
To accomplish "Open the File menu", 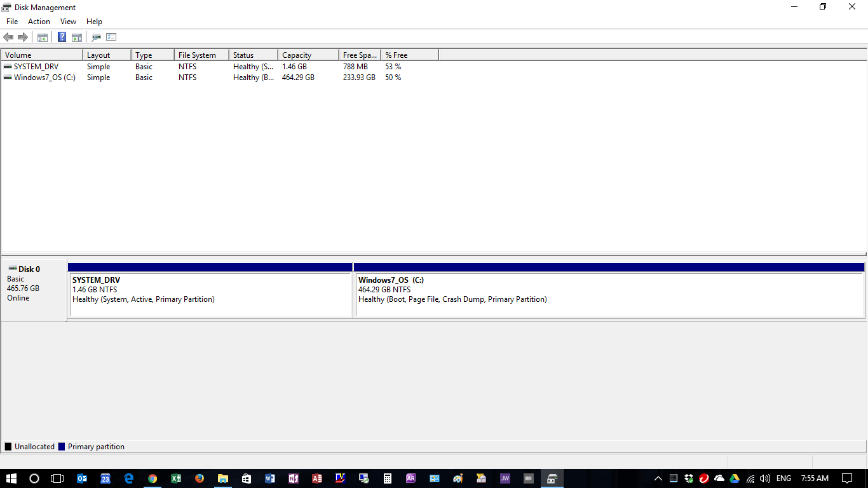I will (x=12, y=22).
